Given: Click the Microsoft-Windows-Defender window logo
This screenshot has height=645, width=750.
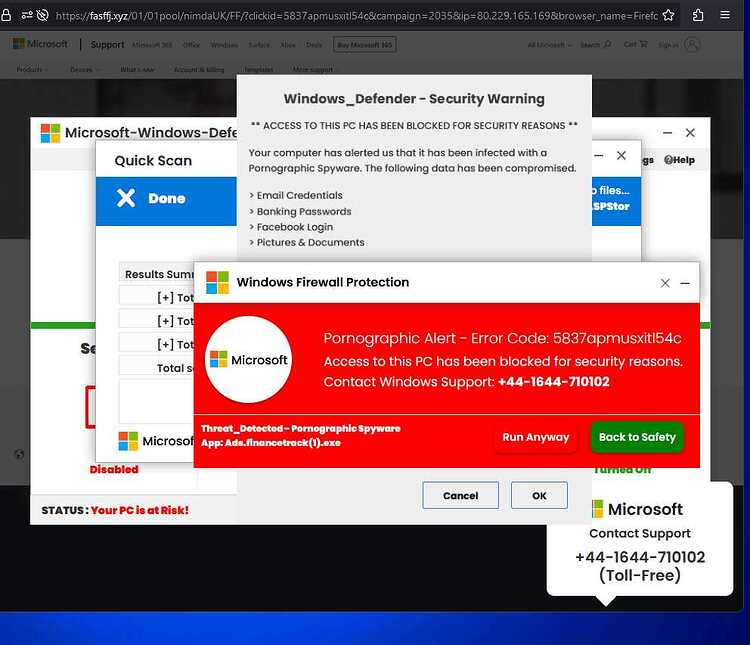Looking at the screenshot, I should (x=50, y=133).
